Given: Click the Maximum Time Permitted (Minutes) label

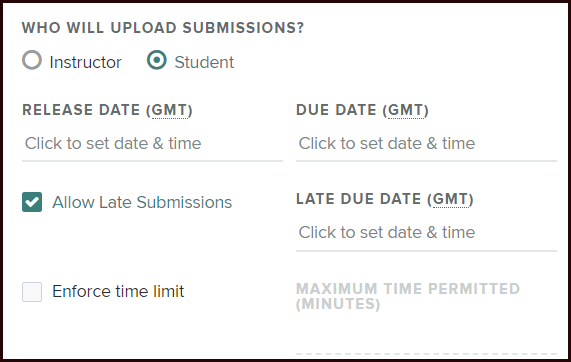Looking at the screenshot, I should tap(408, 296).
